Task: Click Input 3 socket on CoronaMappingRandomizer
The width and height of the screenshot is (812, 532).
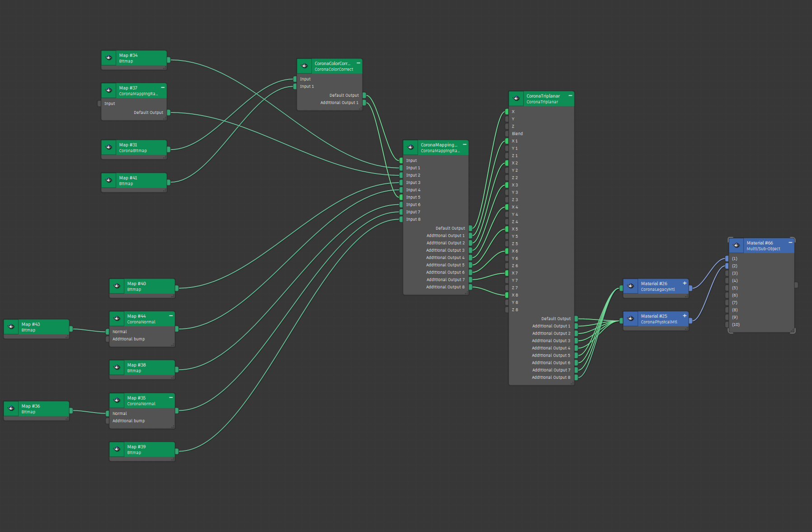Action: click(401, 183)
